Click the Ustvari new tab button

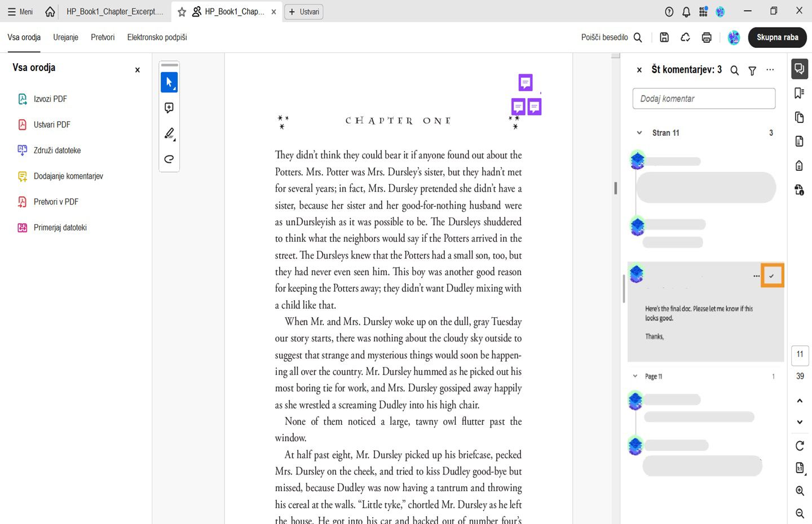304,12
